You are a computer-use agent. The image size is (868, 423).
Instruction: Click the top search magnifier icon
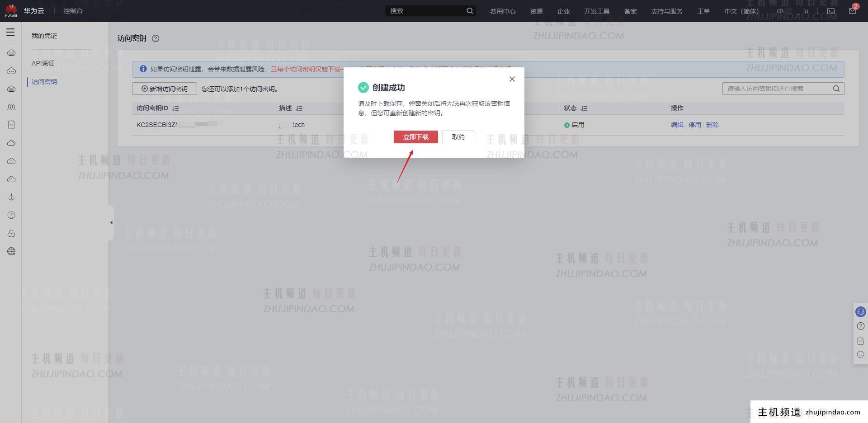470,11
